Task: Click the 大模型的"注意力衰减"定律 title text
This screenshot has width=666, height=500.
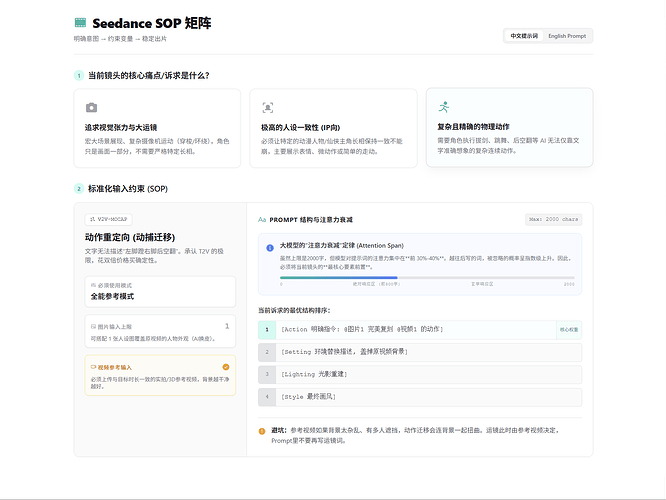Action: (x=341, y=246)
